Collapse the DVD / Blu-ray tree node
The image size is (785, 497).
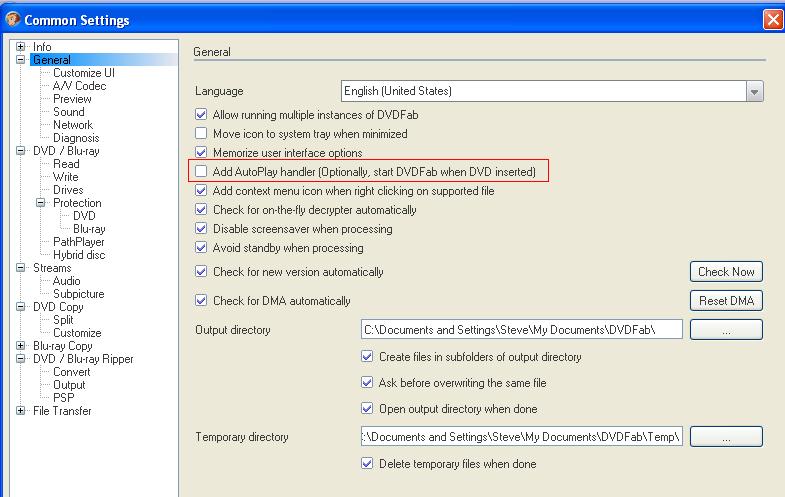(21, 151)
